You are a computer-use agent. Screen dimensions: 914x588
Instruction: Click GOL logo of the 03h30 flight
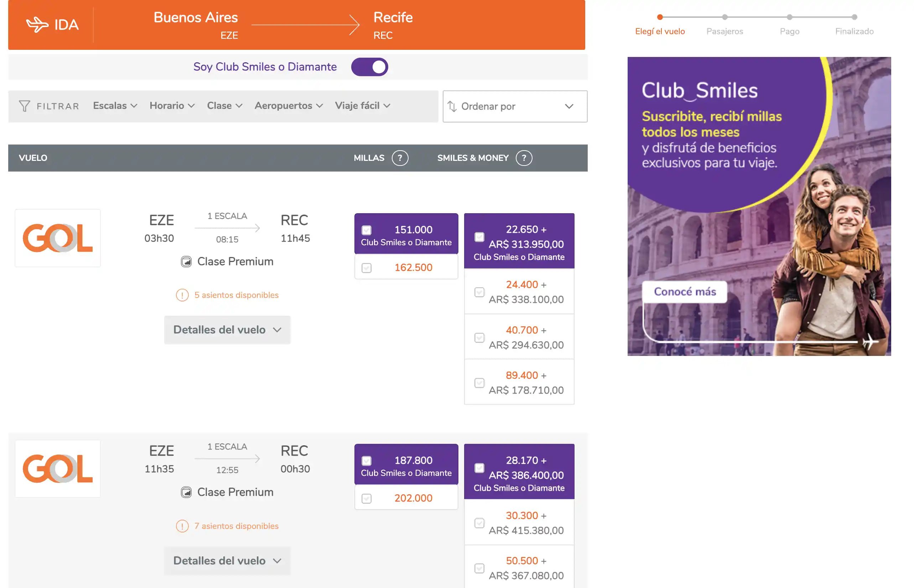point(58,238)
